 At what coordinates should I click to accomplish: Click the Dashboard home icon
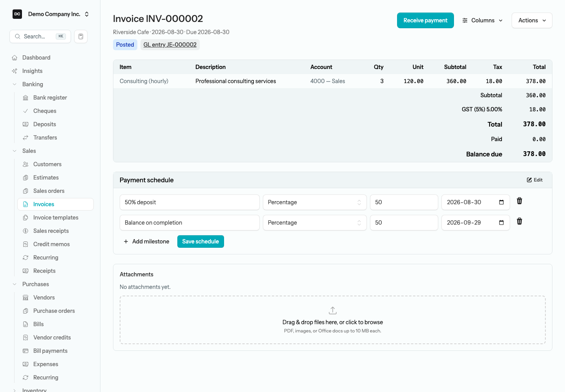point(15,58)
